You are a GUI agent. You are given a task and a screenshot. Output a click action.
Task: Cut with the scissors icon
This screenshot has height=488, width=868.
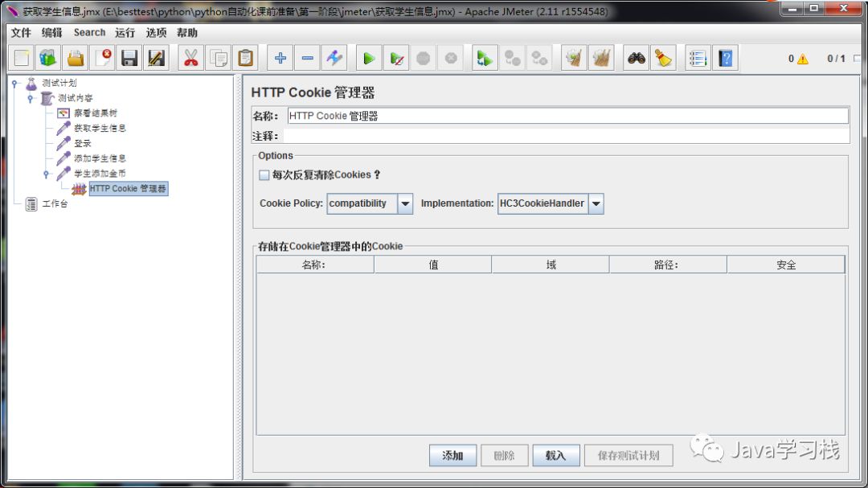point(191,58)
